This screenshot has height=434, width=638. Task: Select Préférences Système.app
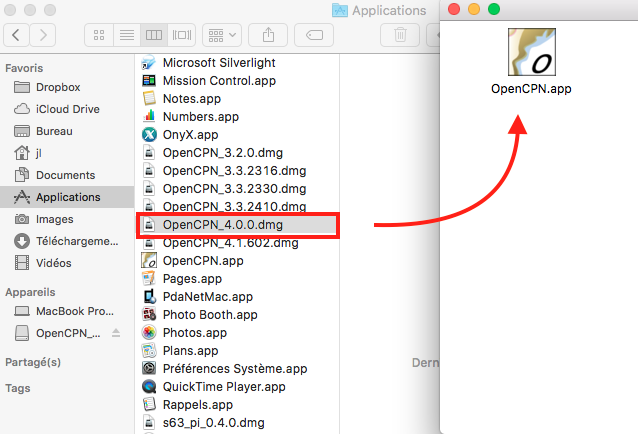(235, 369)
